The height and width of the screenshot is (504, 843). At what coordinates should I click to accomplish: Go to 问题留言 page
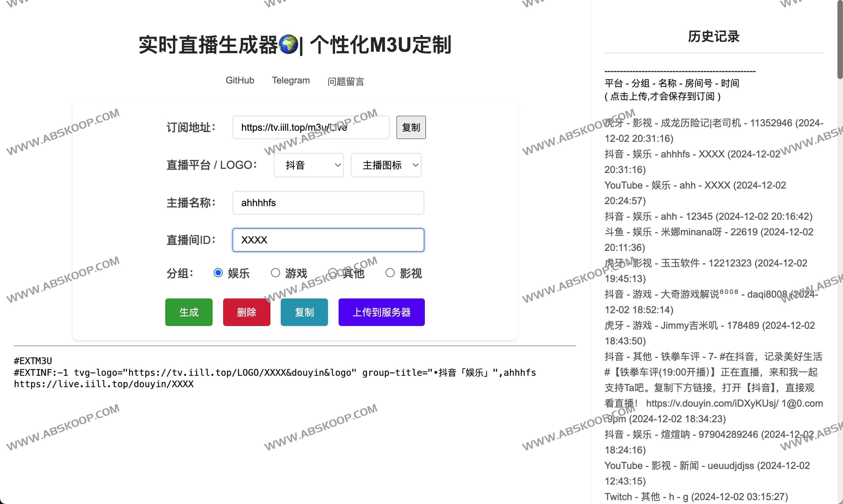point(346,81)
